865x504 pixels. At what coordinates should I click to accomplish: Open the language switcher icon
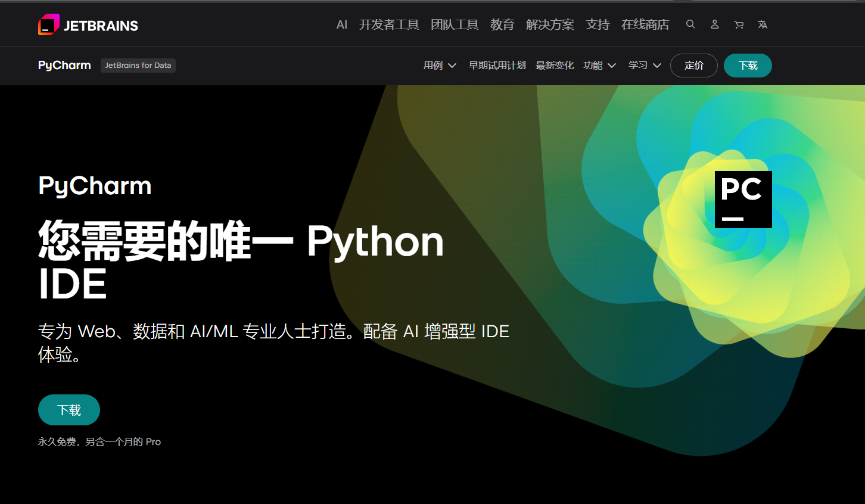tap(763, 24)
